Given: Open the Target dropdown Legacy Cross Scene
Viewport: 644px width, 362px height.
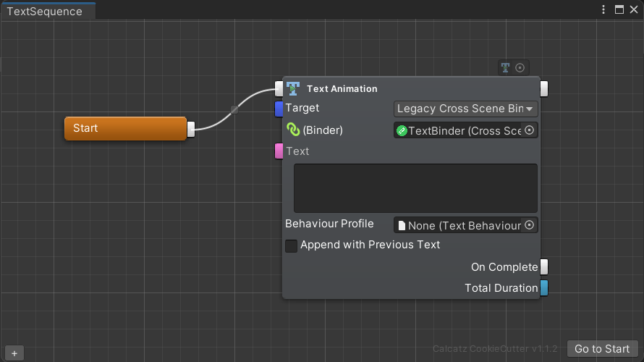Looking at the screenshot, I should (465, 109).
